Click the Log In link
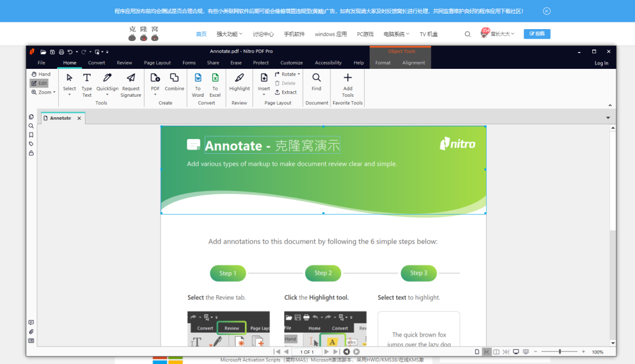 [602, 63]
